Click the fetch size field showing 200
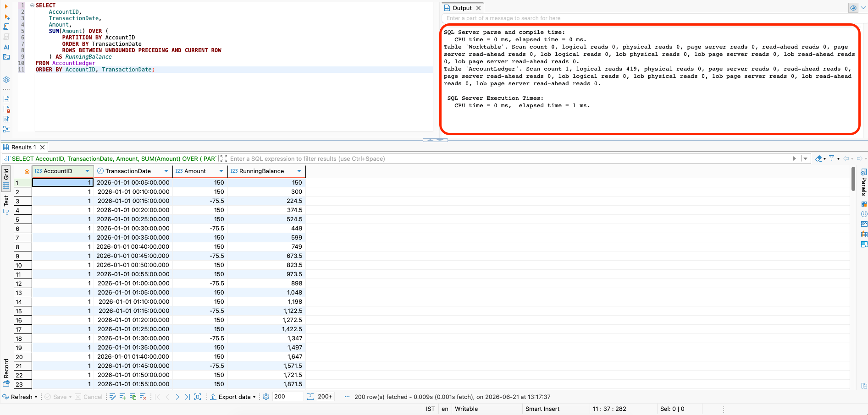The height and width of the screenshot is (415, 868). coord(287,397)
